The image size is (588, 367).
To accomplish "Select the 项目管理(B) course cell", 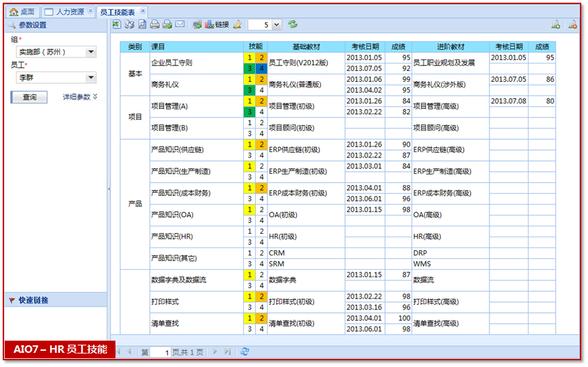I will tap(196, 128).
